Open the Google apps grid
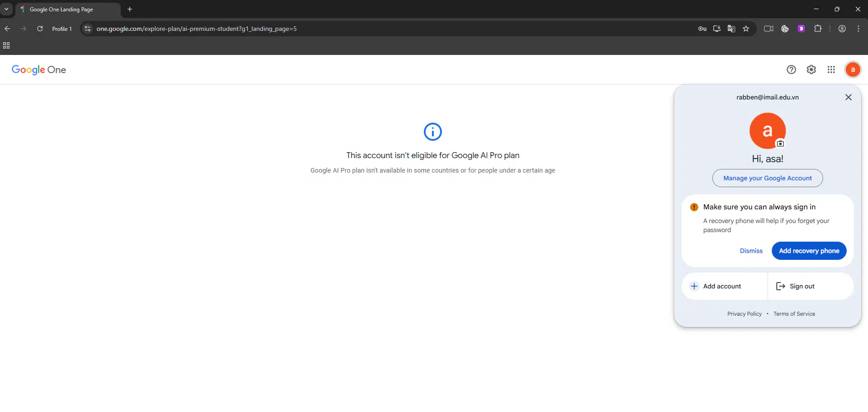The image size is (868, 412). click(x=831, y=69)
